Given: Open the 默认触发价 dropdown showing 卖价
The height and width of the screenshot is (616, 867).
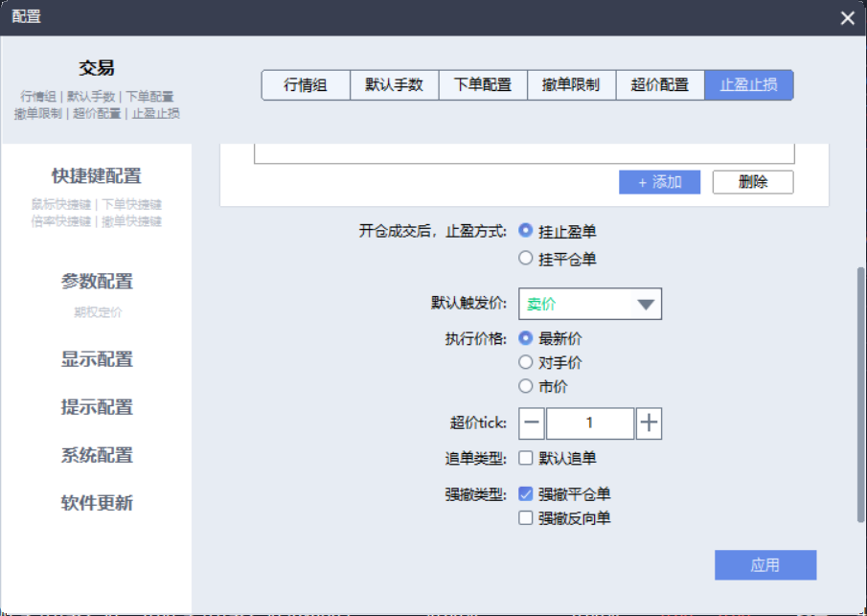Looking at the screenshot, I should pyautogui.click(x=589, y=304).
